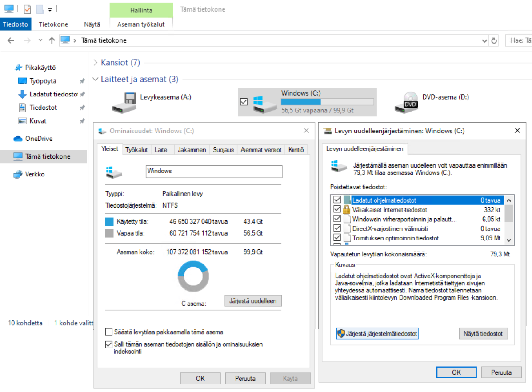Click the Windows (C:) capacity usage bar

point(328,102)
